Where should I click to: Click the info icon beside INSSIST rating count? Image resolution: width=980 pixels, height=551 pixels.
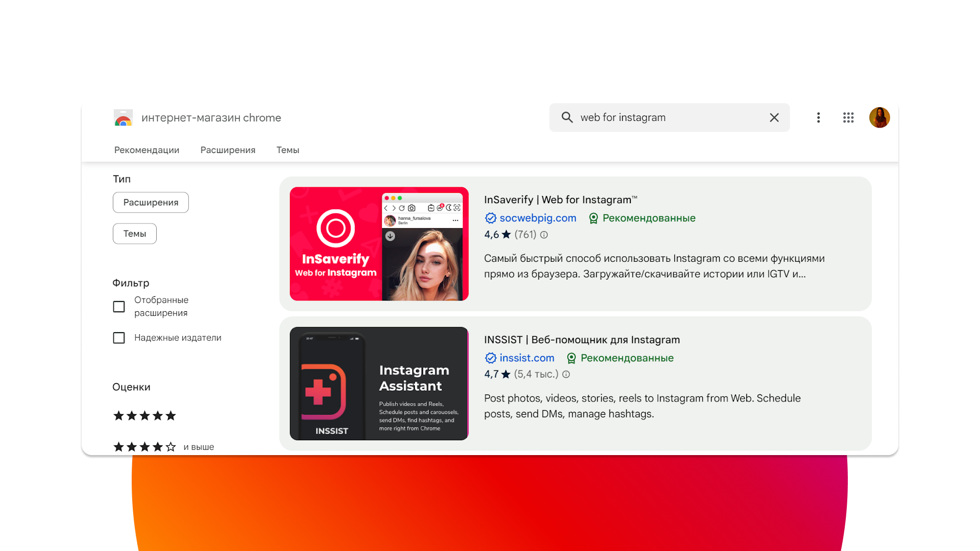click(566, 374)
